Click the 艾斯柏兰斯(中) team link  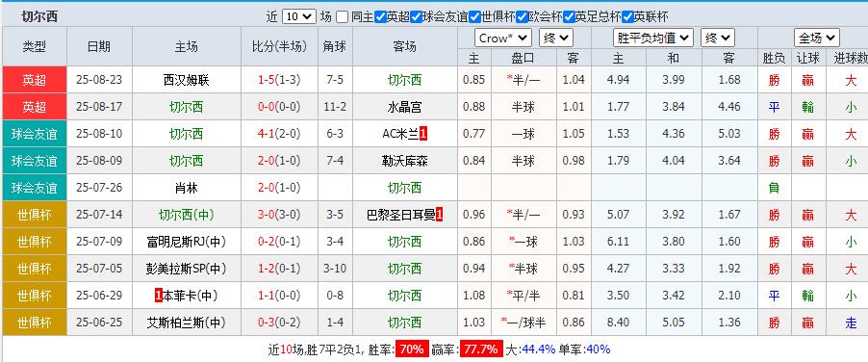point(187,323)
